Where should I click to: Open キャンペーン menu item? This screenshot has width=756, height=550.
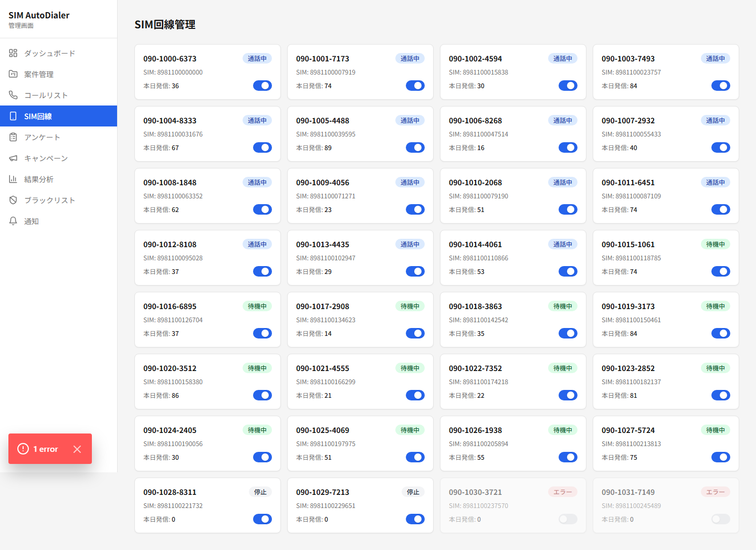click(58, 158)
